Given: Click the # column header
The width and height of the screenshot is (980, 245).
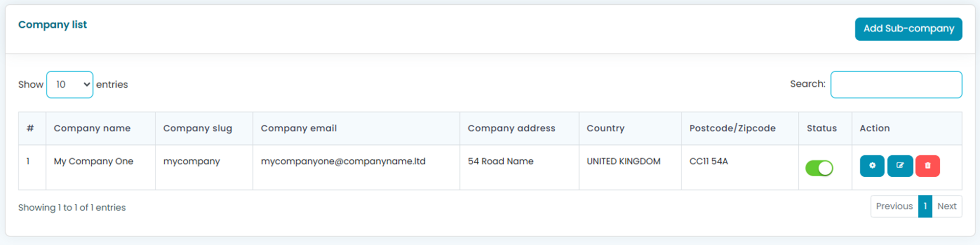Looking at the screenshot, I should [x=30, y=128].
